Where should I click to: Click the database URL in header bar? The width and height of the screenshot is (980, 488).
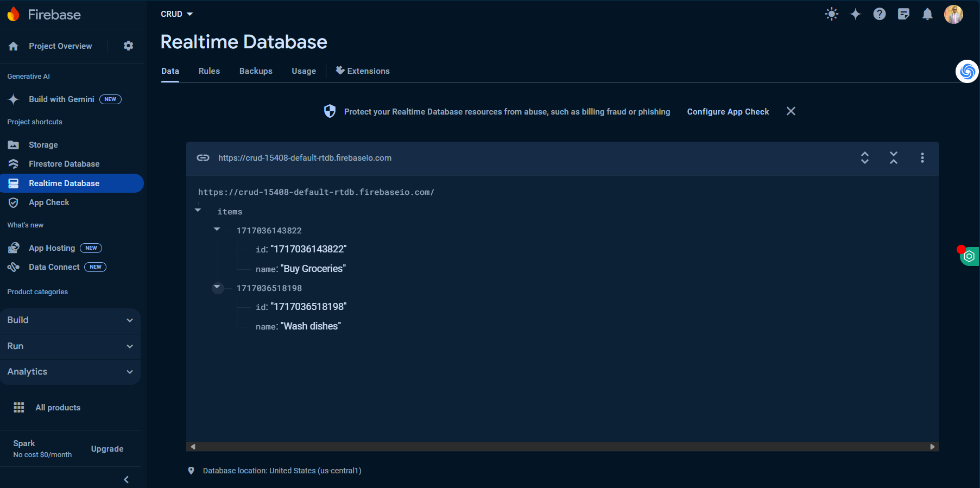pyautogui.click(x=305, y=158)
